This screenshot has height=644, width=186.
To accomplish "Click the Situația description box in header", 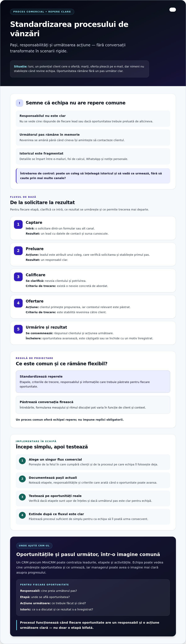I will (x=80, y=69).
